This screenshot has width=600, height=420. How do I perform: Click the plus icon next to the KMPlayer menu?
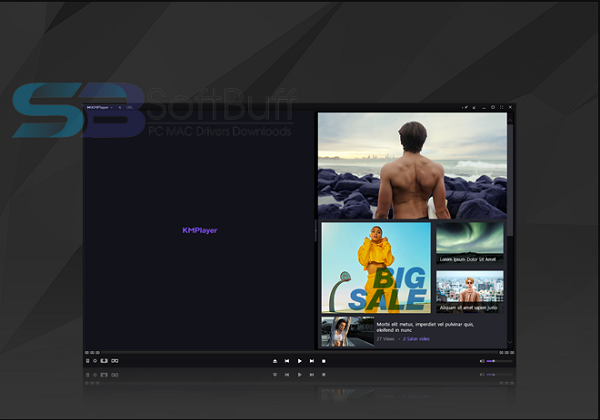(x=120, y=107)
